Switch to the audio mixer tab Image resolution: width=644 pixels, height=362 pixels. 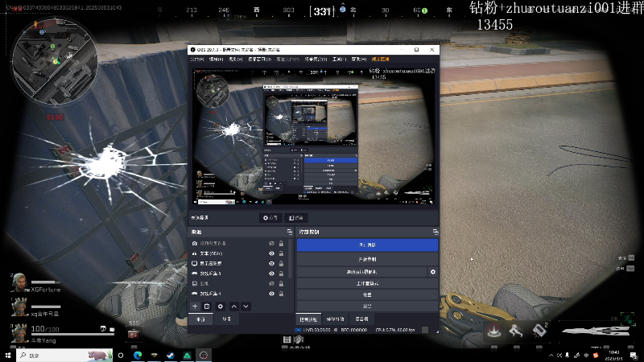pyautogui.click(x=361, y=319)
